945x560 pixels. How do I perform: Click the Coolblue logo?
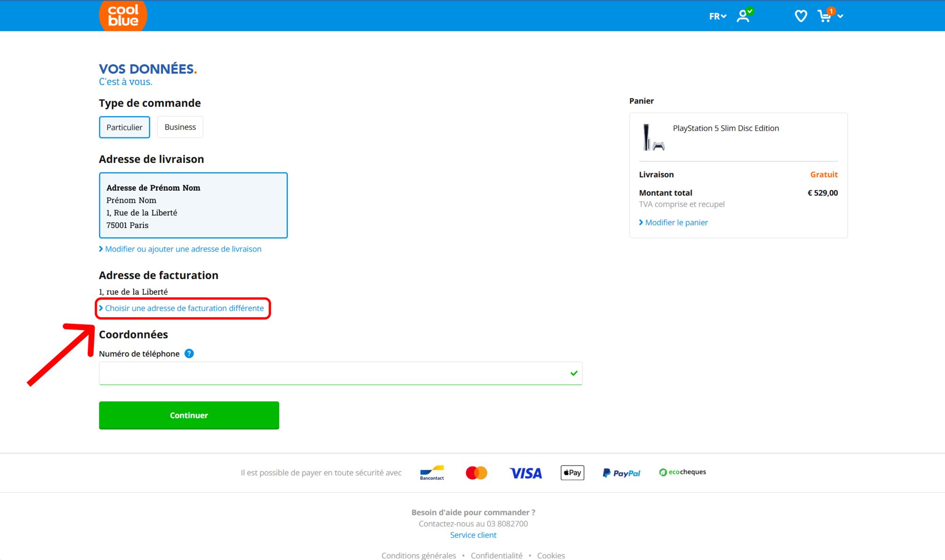pos(123,16)
